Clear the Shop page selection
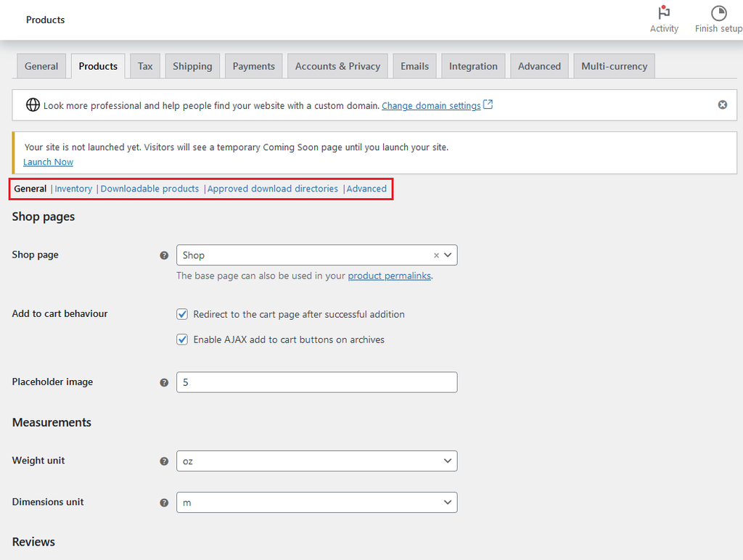Image resolution: width=743 pixels, height=560 pixels. pos(436,255)
